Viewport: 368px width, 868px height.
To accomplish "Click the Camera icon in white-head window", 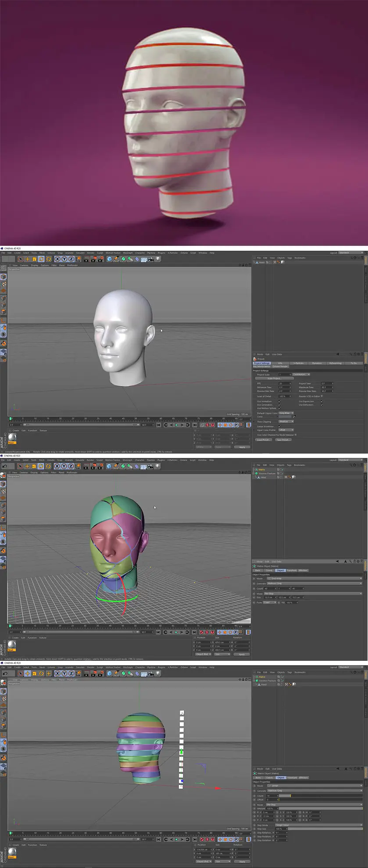I will point(151,259).
